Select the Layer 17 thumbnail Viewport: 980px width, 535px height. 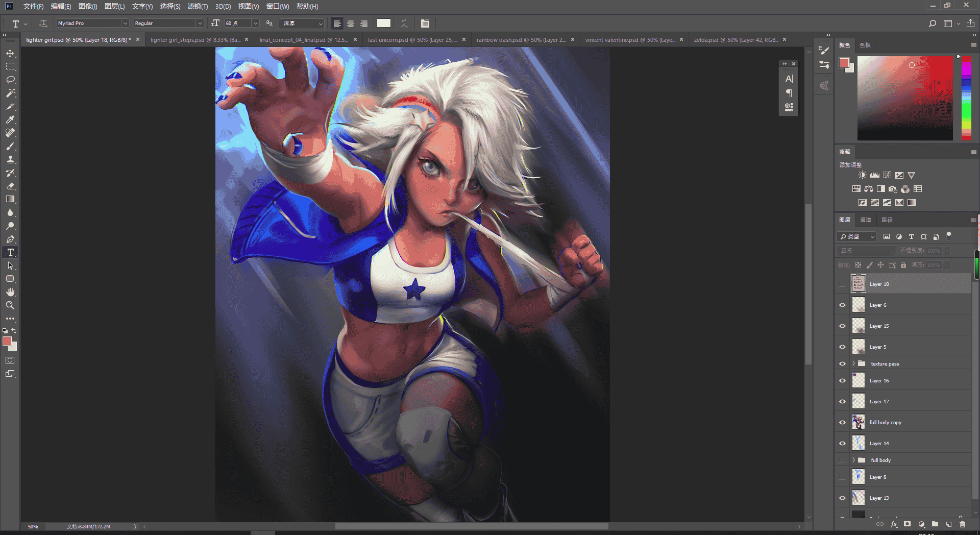click(x=859, y=402)
